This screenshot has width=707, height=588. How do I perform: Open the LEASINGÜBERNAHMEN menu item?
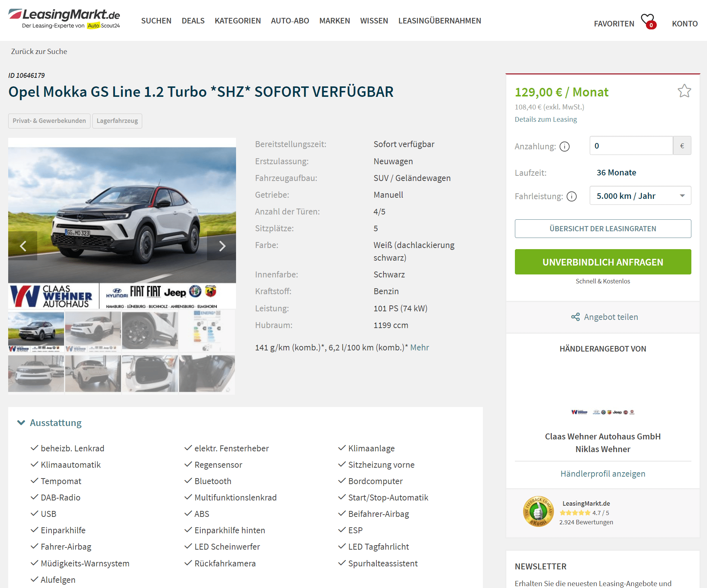tap(440, 21)
